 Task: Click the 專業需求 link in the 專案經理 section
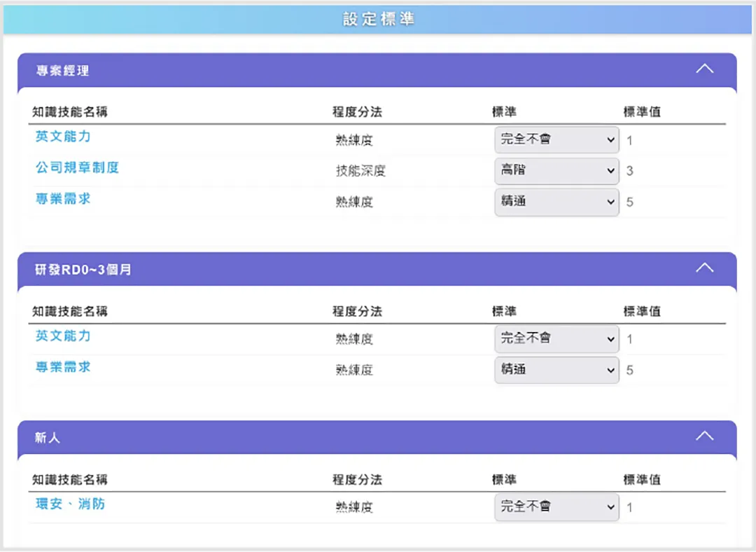coord(63,199)
